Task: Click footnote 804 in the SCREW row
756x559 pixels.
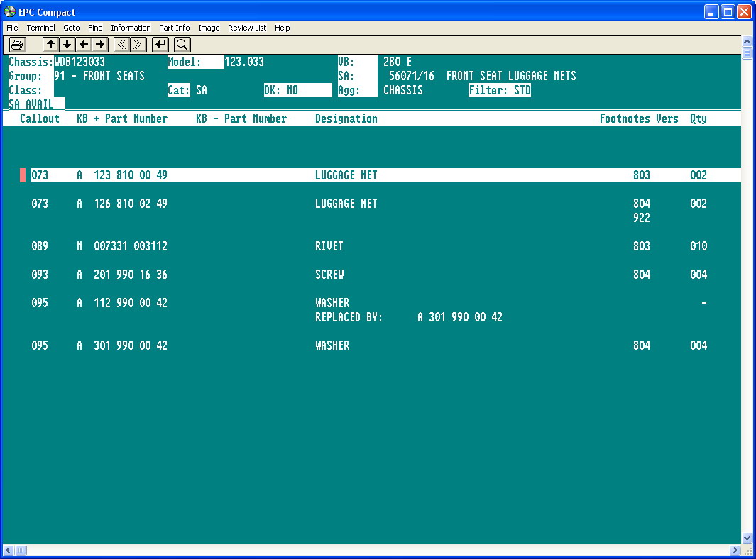Action: 642,275
